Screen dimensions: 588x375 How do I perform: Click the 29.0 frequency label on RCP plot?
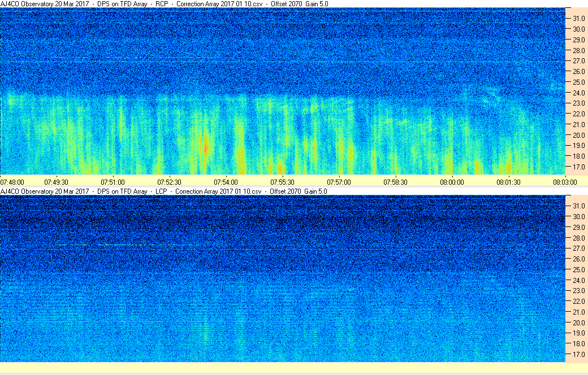578,40
